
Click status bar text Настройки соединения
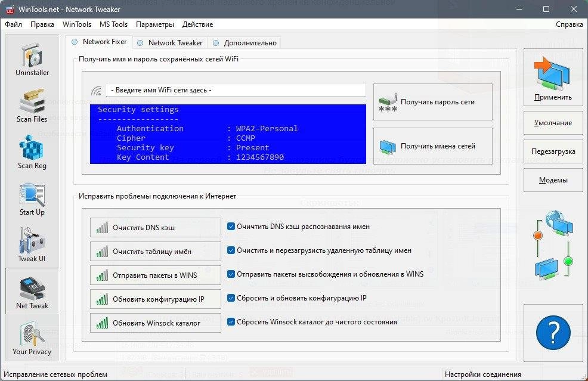(483, 374)
